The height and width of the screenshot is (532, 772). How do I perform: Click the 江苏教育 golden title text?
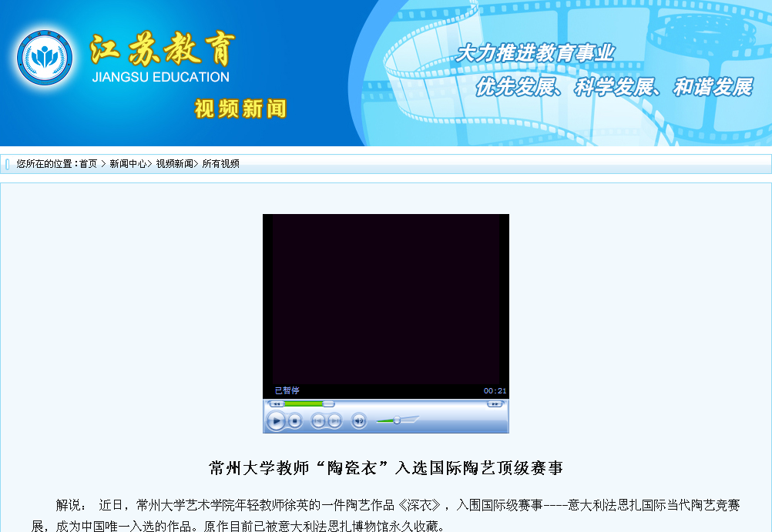click(x=162, y=50)
